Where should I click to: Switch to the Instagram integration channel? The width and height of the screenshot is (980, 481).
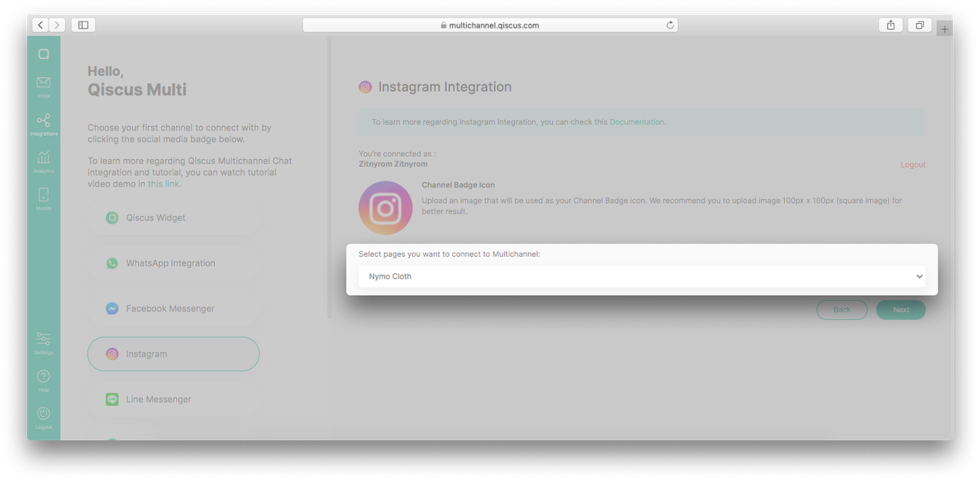[173, 353]
